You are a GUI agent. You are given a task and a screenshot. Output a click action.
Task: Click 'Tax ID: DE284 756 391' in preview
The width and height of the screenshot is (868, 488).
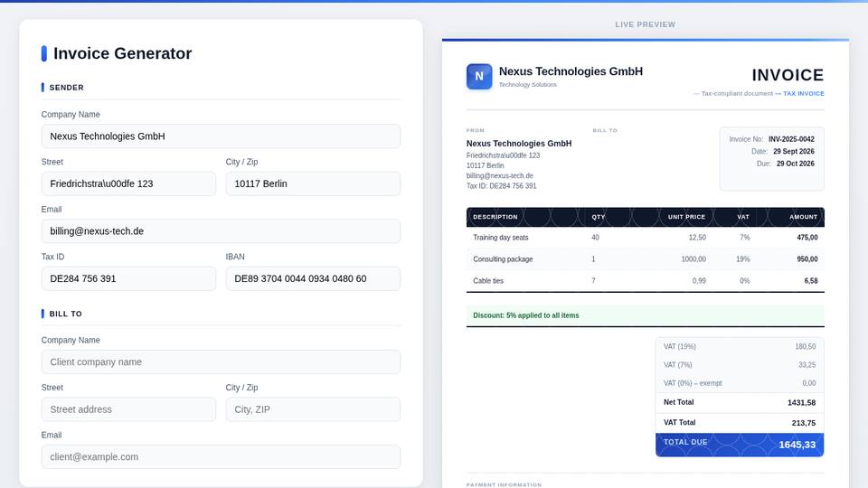(502, 186)
